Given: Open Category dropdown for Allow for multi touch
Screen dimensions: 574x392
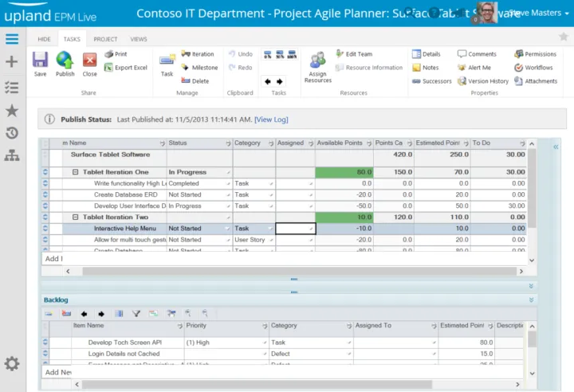Looking at the screenshot, I should pos(271,240).
